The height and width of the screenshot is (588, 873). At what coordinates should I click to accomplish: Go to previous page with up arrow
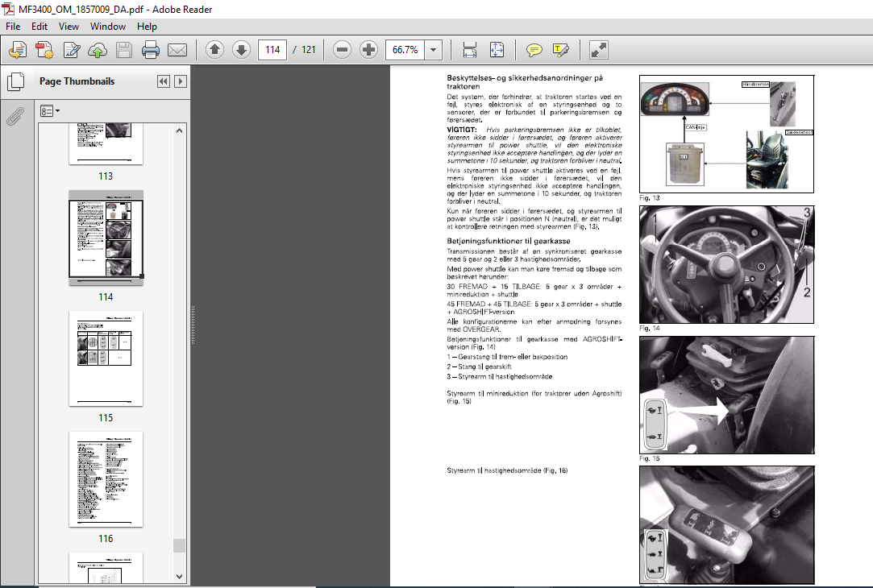coord(214,50)
